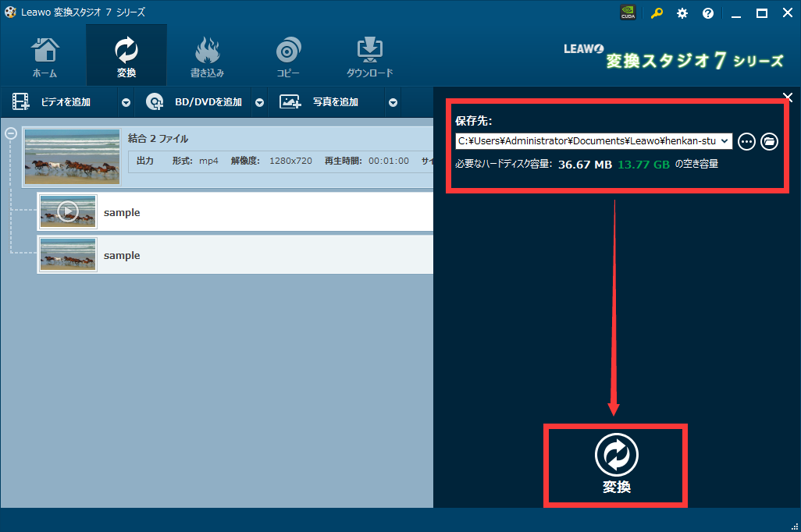Click the help question mark icon

click(x=708, y=13)
